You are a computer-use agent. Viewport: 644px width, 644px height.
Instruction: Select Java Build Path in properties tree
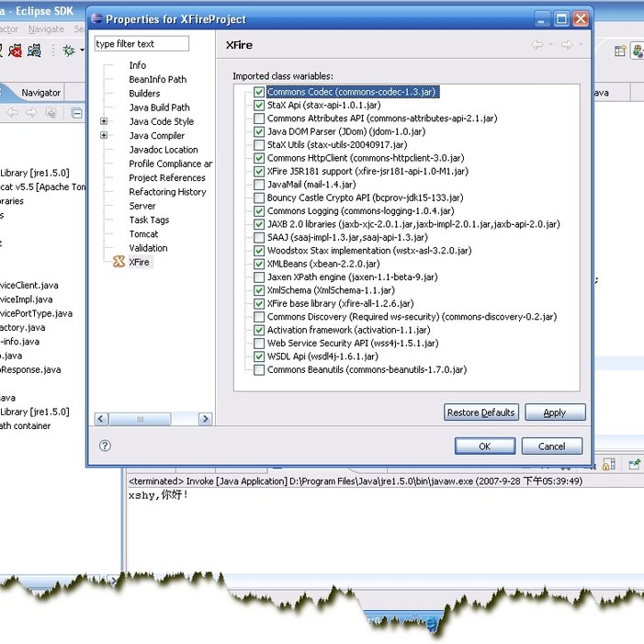tap(159, 107)
